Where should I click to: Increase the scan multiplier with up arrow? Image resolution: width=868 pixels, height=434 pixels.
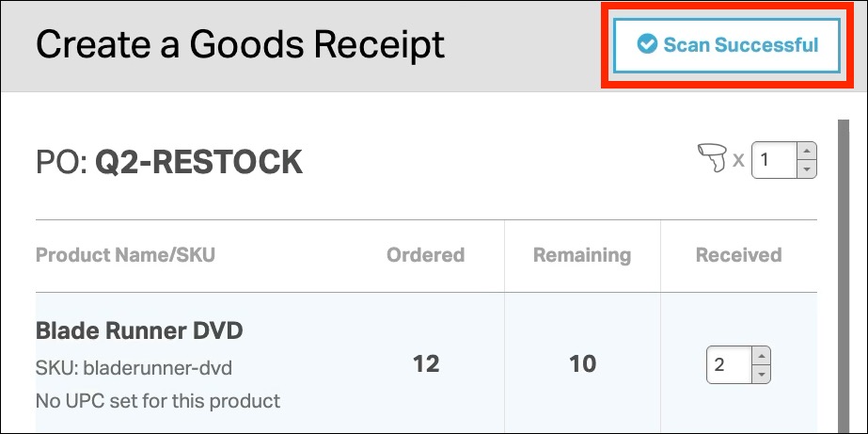[806, 152]
